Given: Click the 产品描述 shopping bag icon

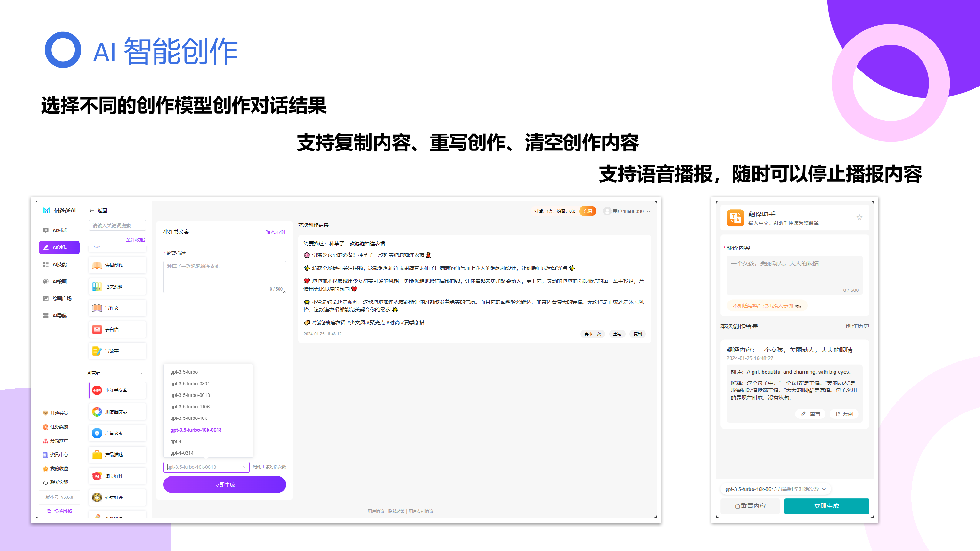Looking at the screenshot, I should pyautogui.click(x=97, y=454).
